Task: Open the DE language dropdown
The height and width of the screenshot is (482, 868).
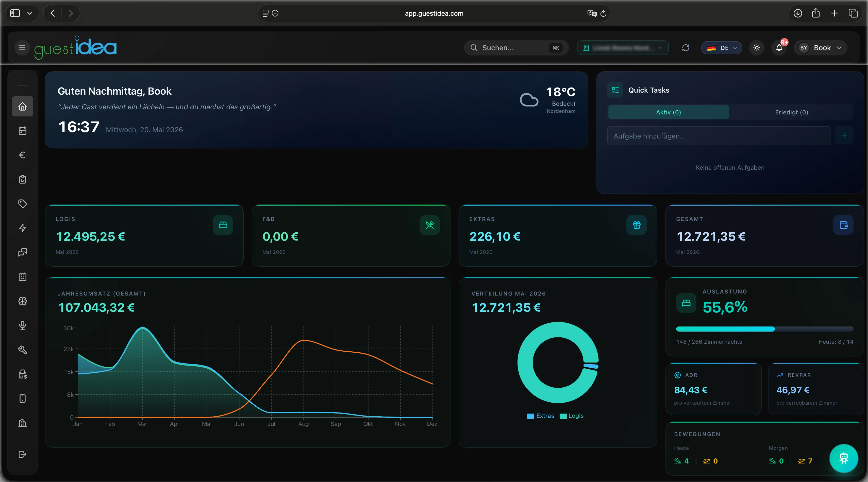Action: pos(722,48)
